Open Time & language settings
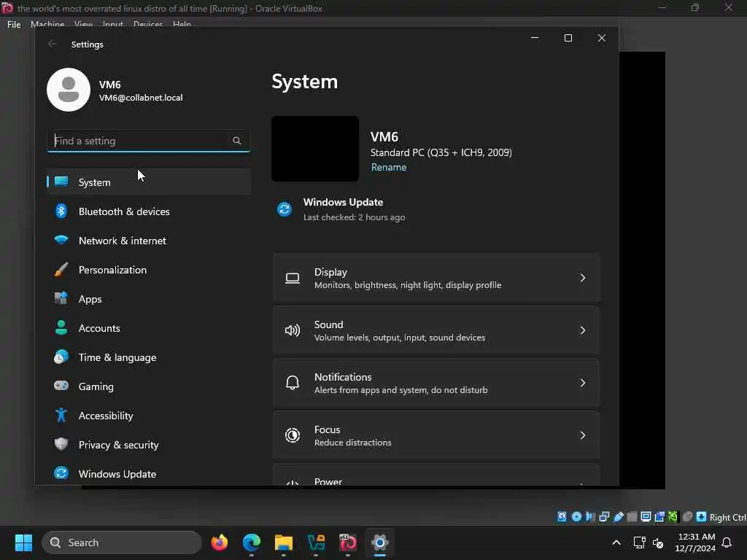747x560 pixels. pos(149,357)
